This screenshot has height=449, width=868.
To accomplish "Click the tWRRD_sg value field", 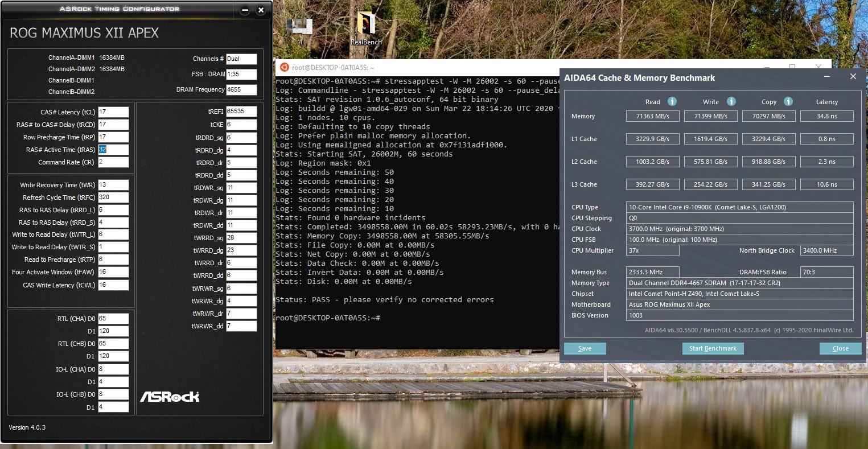I will [x=241, y=238].
